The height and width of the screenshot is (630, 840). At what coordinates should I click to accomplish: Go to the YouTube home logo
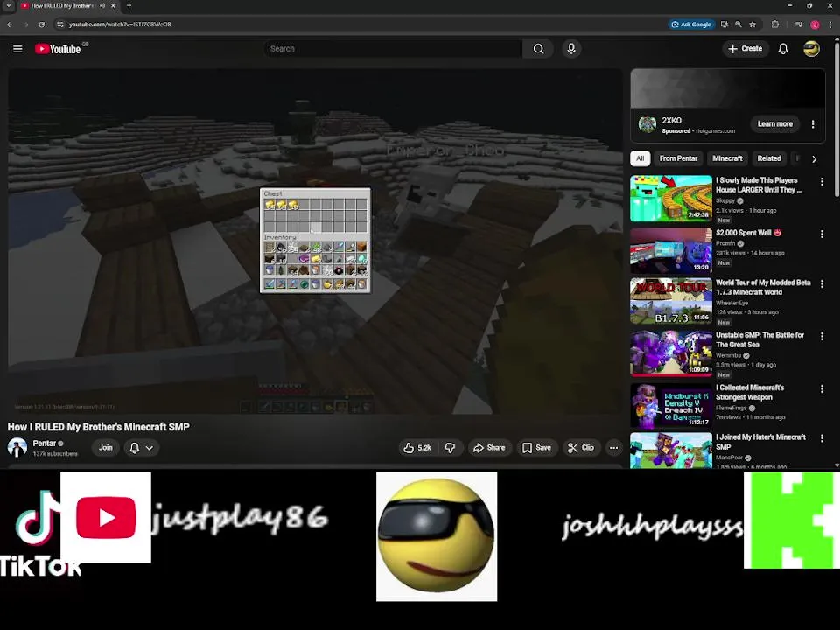(x=58, y=49)
